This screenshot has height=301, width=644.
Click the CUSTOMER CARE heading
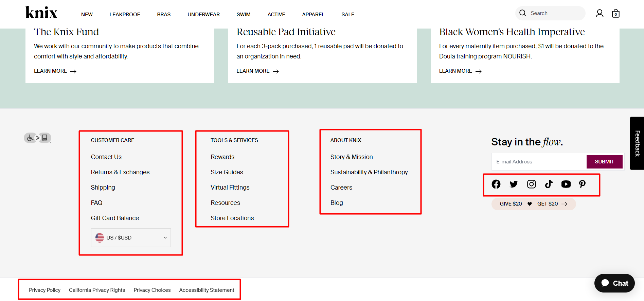(112, 140)
